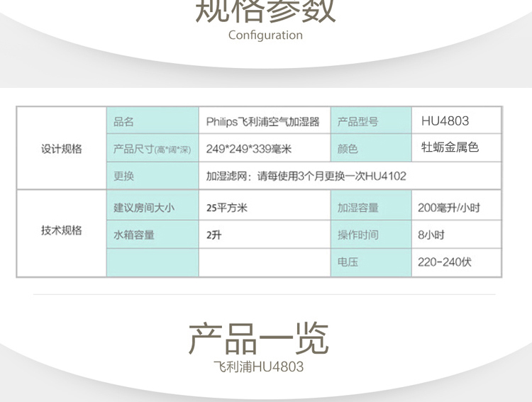Click the Configuration subtitle
This screenshot has width=532, height=402.
[x=265, y=35]
